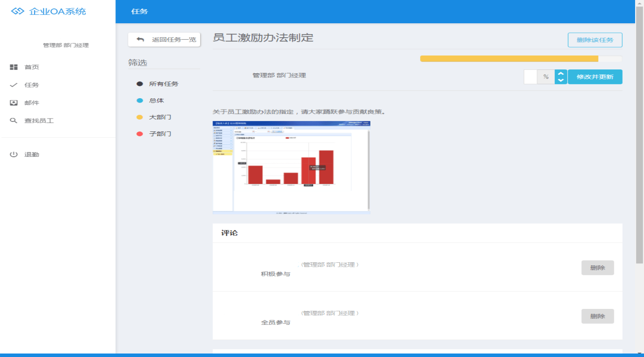Decrement the percentage using the down arrow

(560, 80)
